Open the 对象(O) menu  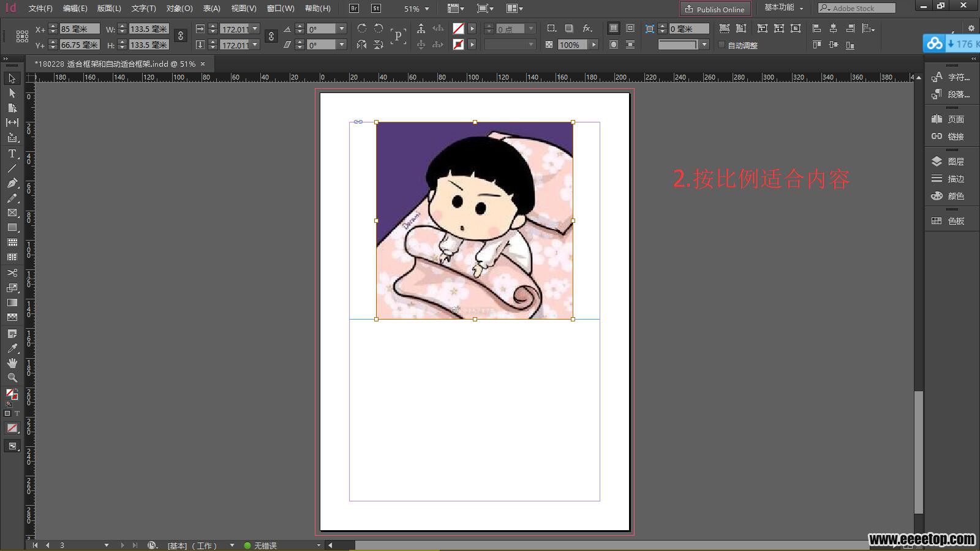pos(179,9)
